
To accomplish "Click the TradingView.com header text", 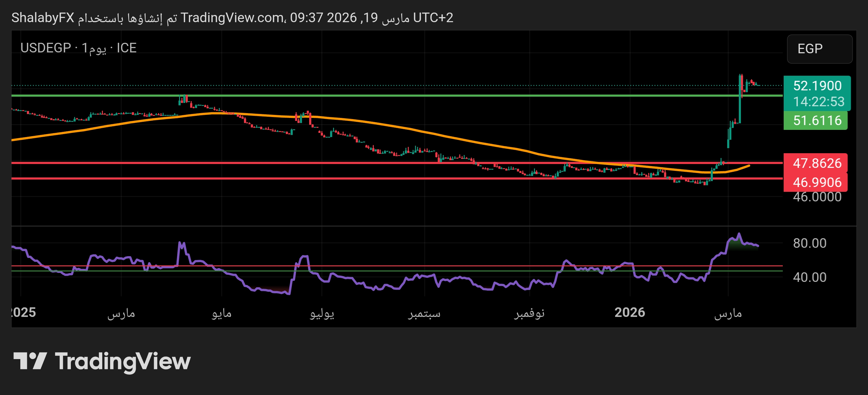I will coord(232,18).
